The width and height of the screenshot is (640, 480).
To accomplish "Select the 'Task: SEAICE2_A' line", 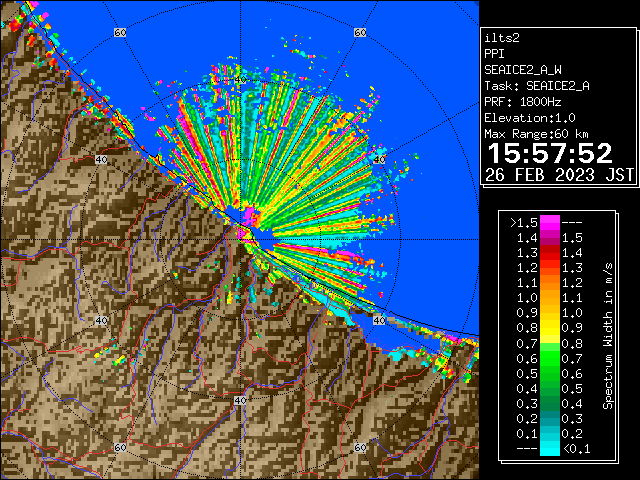I will pos(537,86).
